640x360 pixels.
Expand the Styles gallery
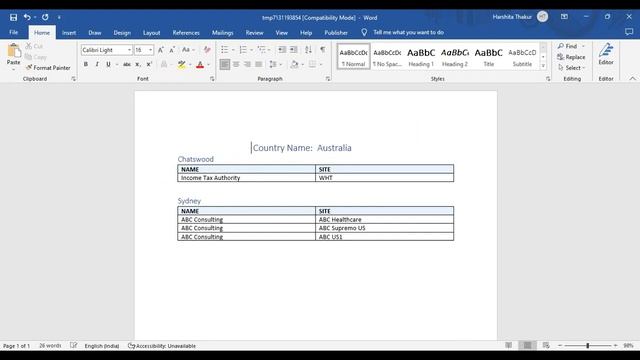click(543, 66)
